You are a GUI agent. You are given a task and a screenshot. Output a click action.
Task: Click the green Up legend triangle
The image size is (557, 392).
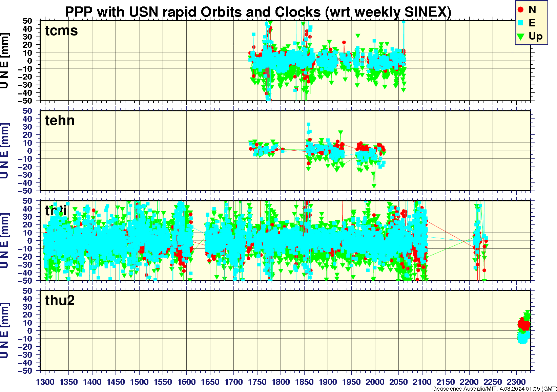(x=521, y=37)
